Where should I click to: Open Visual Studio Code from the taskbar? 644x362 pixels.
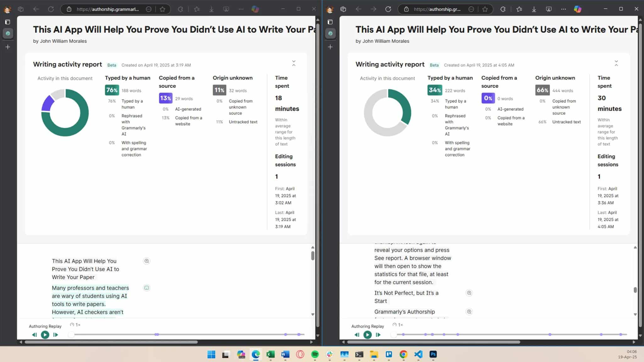(418, 354)
